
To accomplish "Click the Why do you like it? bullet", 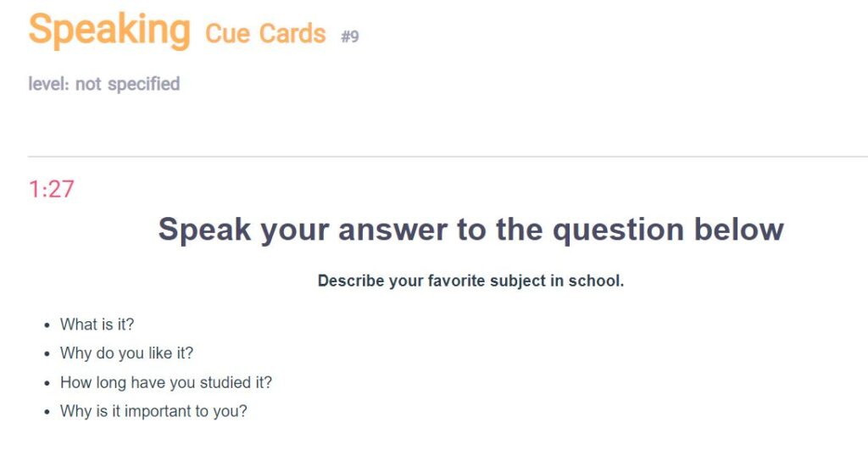I will pos(126,353).
